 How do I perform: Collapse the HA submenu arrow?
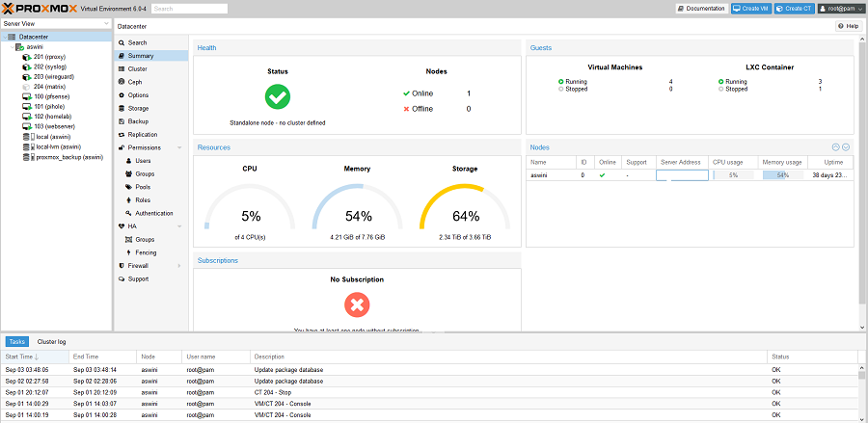click(x=179, y=226)
